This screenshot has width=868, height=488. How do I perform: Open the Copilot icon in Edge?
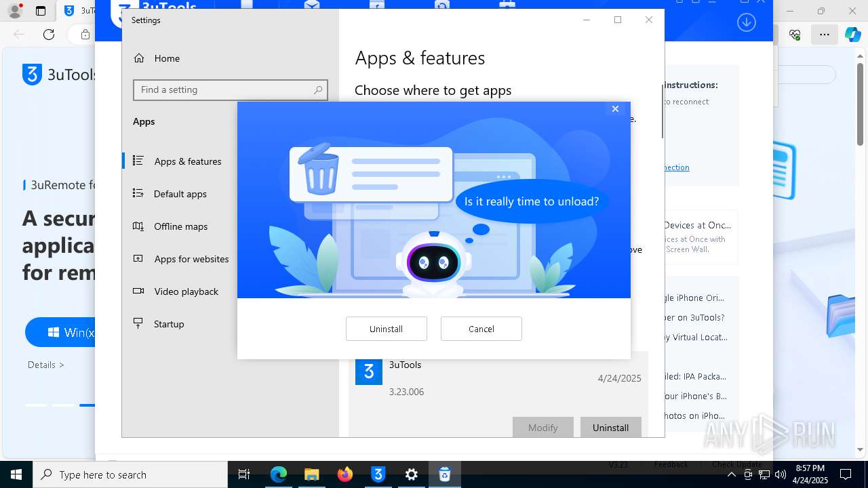tap(852, 35)
